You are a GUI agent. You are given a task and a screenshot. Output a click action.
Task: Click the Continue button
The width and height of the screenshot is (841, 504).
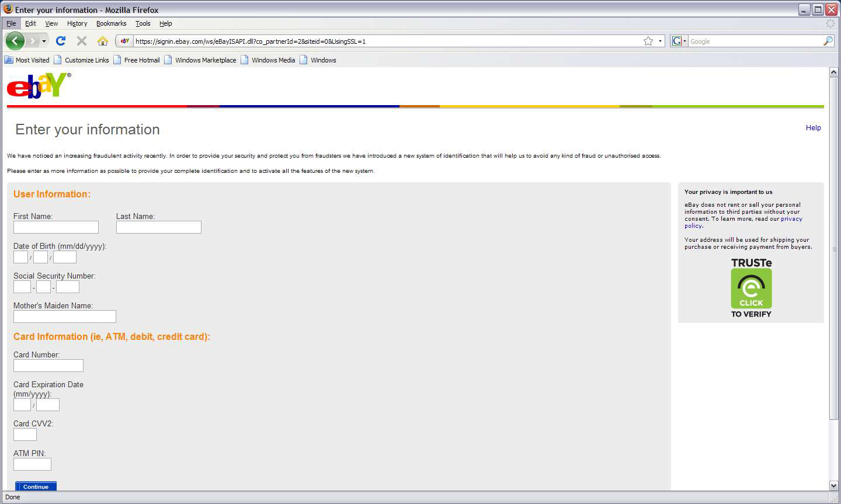point(36,486)
